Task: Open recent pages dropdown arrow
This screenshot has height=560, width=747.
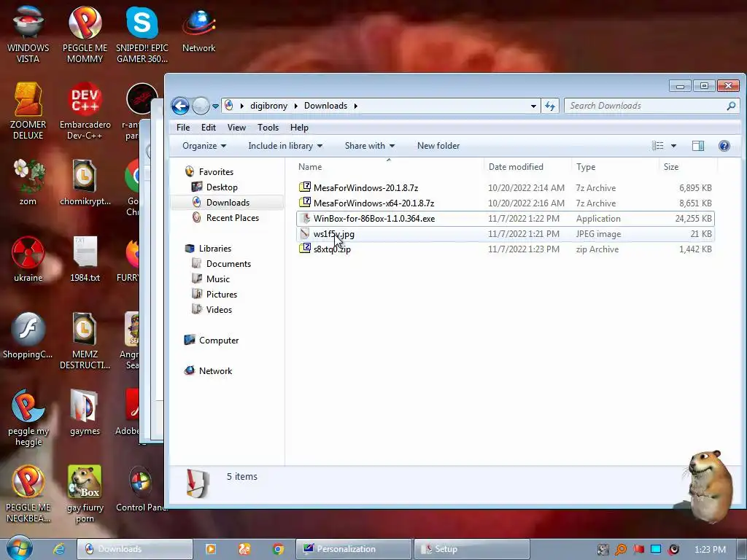Action: (215, 106)
